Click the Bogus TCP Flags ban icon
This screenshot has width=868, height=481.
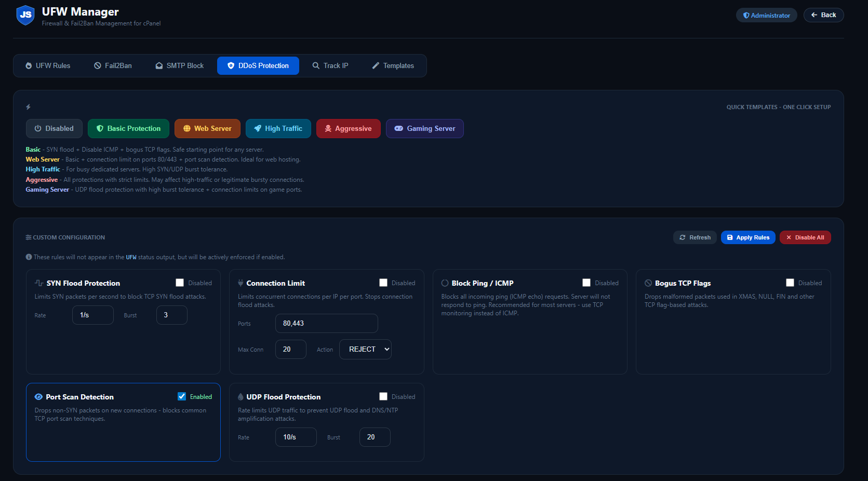648,283
